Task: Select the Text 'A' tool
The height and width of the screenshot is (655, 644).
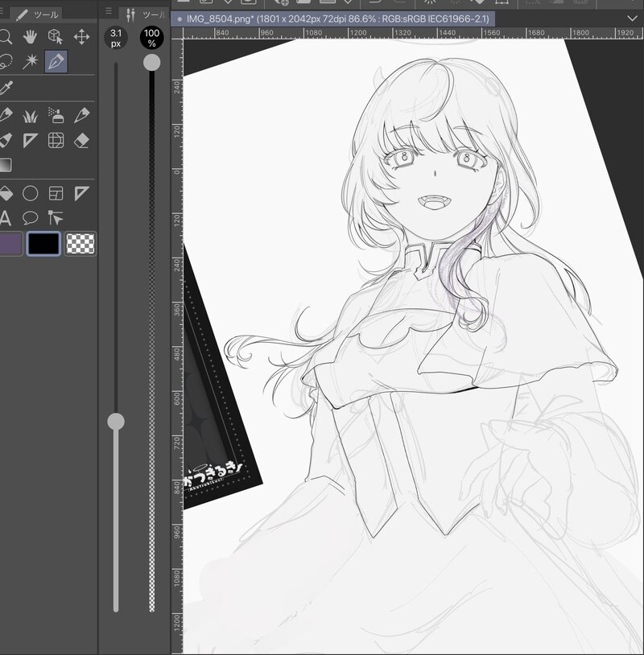Action: tap(5, 218)
